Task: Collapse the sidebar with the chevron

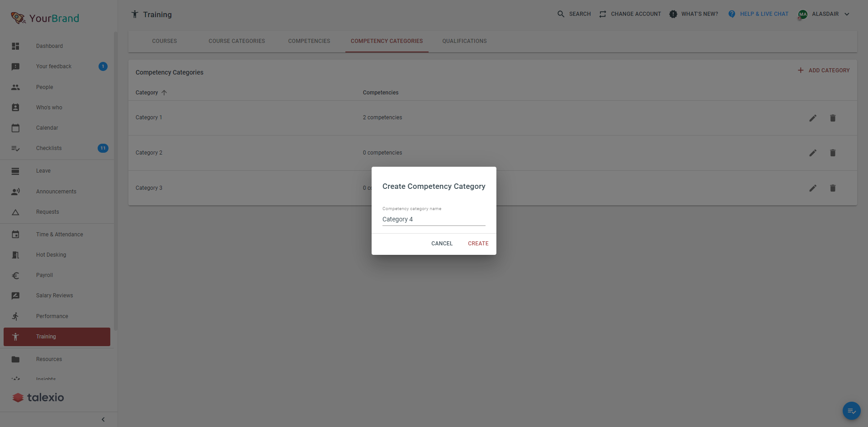Action: click(x=103, y=419)
